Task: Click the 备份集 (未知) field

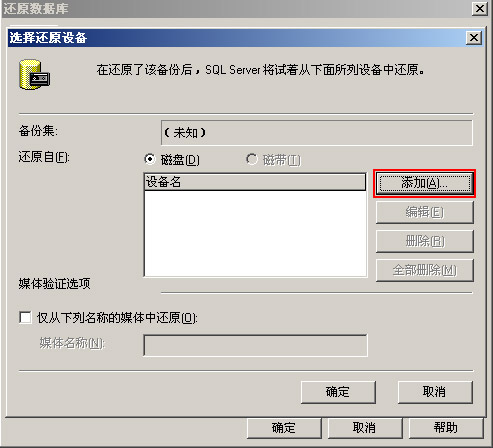Action: click(x=317, y=133)
